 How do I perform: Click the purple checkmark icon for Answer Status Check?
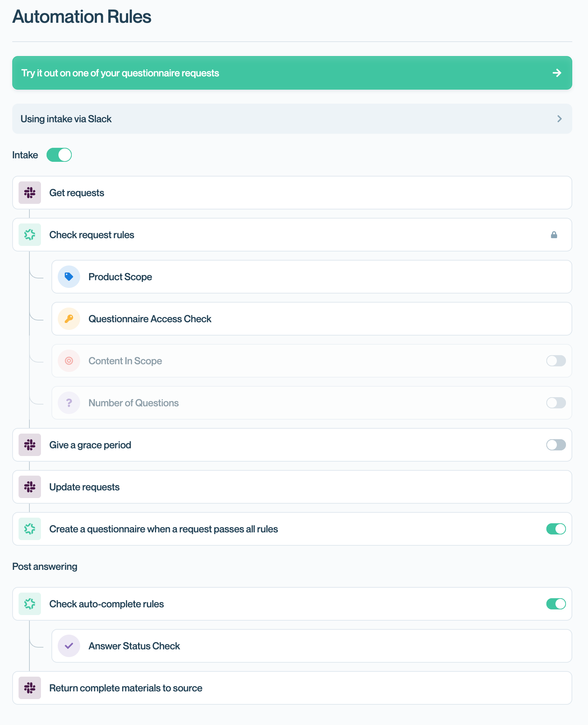(69, 646)
